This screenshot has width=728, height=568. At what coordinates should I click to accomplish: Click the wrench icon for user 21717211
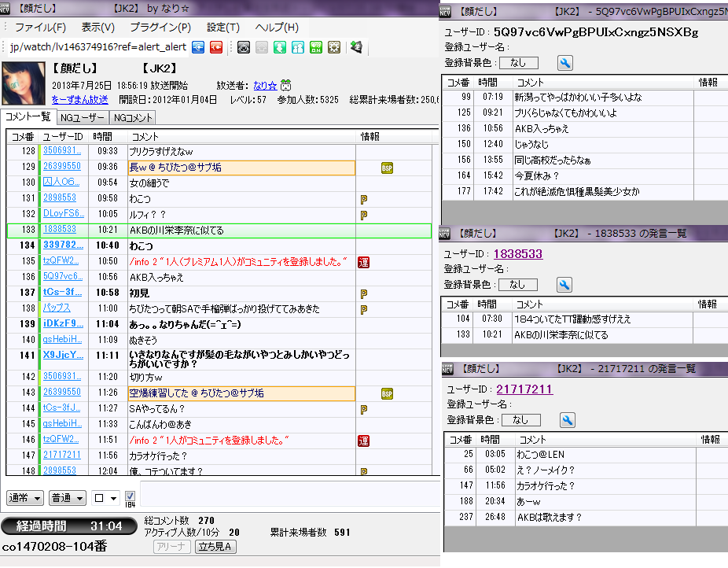pos(568,419)
